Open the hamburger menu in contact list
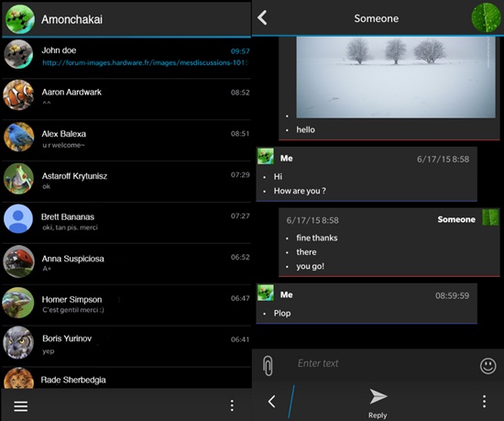Viewport: 504px width, 421px height. click(21, 406)
